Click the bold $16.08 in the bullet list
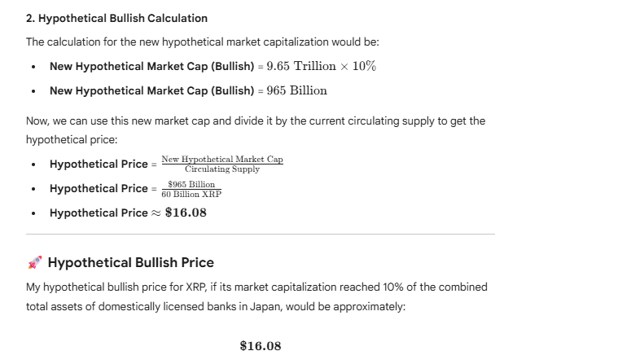This screenshot has width=631, height=364. (186, 213)
